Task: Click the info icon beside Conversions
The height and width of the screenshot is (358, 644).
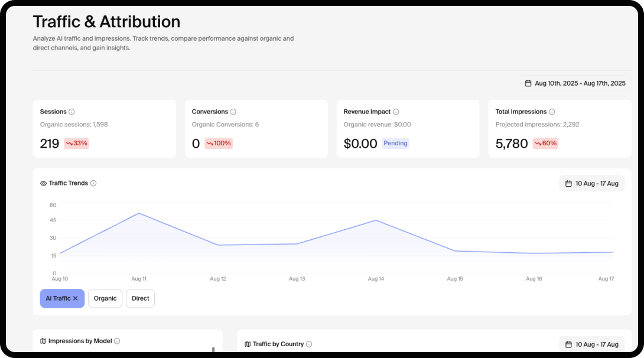Action: click(x=233, y=112)
